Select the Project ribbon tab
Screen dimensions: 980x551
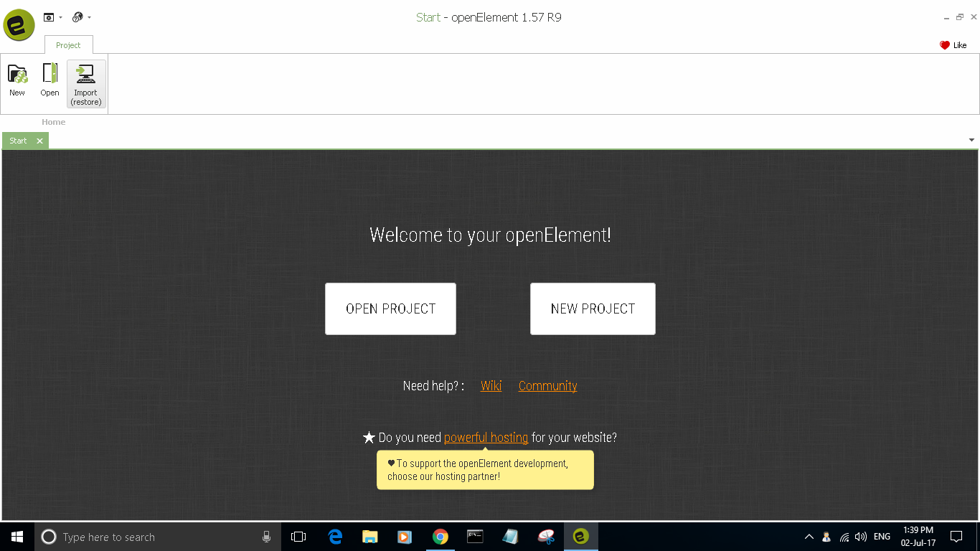click(x=68, y=45)
